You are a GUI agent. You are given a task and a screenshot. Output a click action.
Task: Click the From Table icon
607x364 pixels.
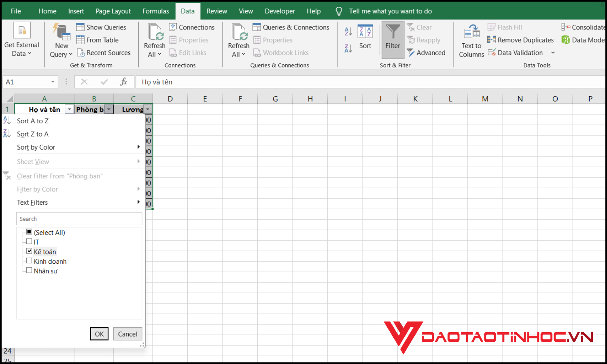[x=81, y=40]
